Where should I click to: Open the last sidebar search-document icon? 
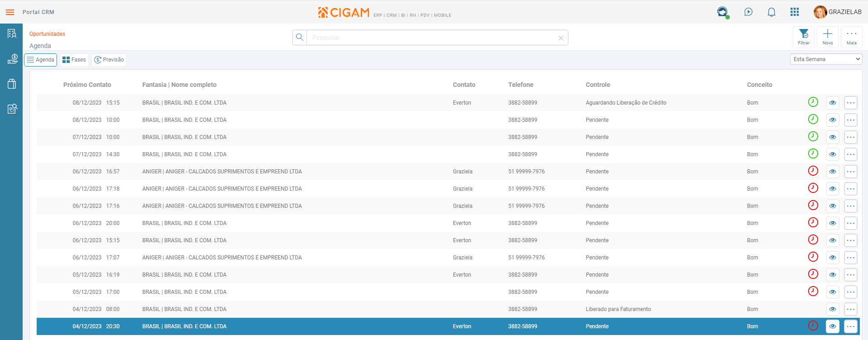tap(12, 109)
